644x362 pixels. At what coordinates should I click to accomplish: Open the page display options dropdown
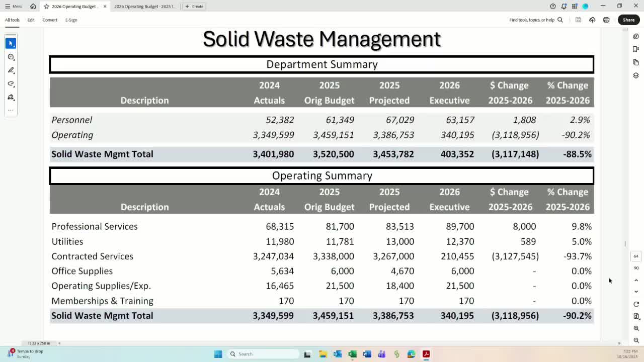[x=636, y=316]
